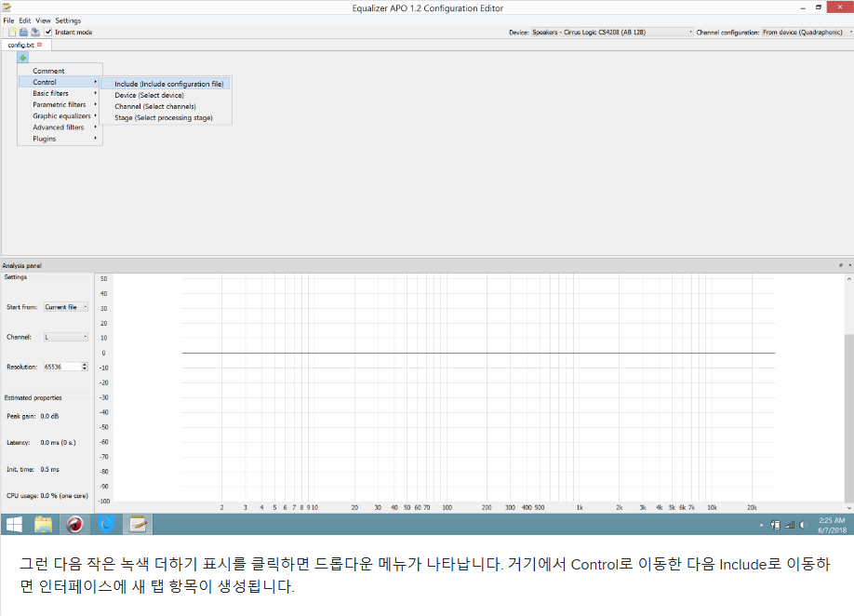854x616 pixels.
Task: Open the File menu
Action: [x=8, y=20]
